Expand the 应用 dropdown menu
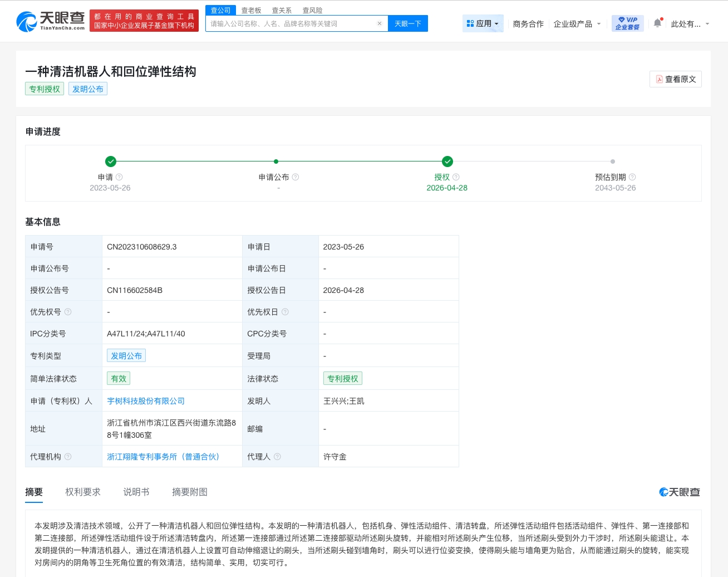728x577 pixels. [x=483, y=23]
